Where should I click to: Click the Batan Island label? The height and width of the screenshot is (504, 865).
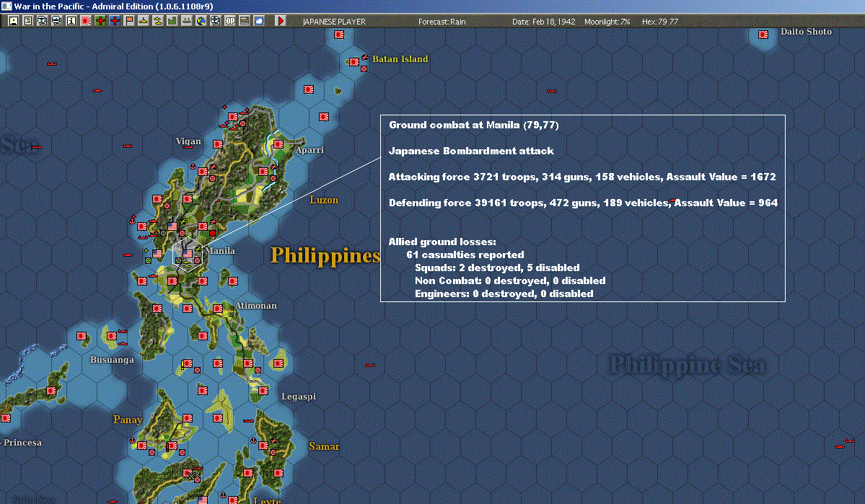click(400, 58)
